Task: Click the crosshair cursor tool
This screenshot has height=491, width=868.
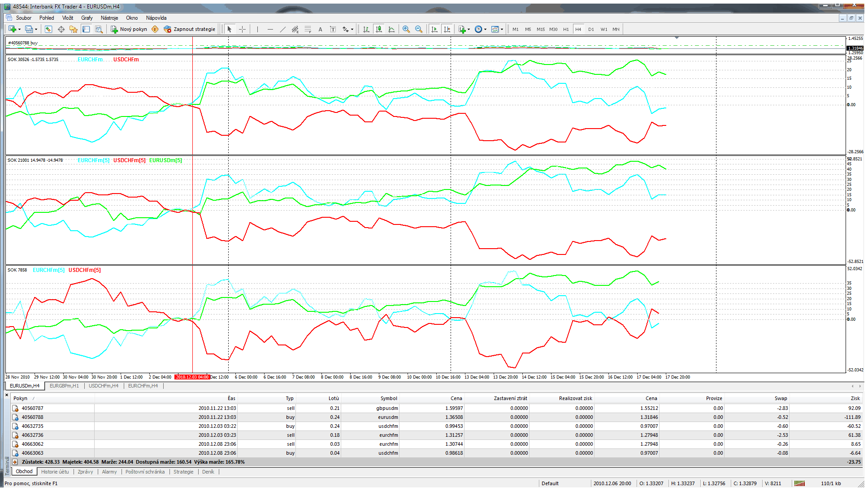Action: (x=243, y=29)
